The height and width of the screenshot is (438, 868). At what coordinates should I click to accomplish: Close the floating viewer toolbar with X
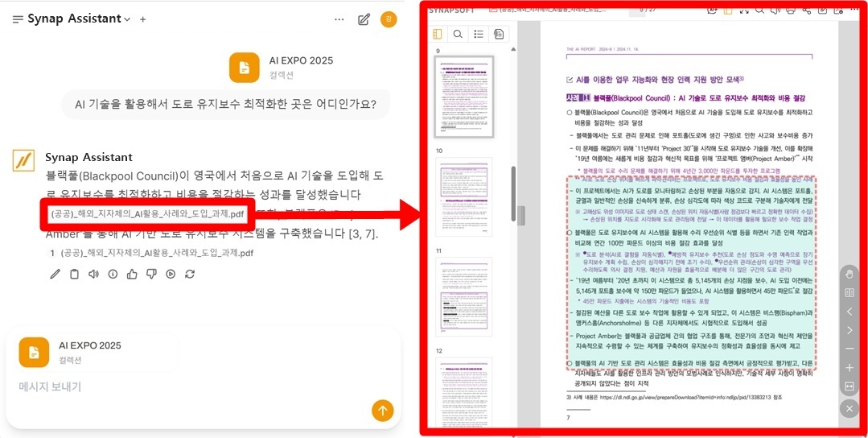849,409
